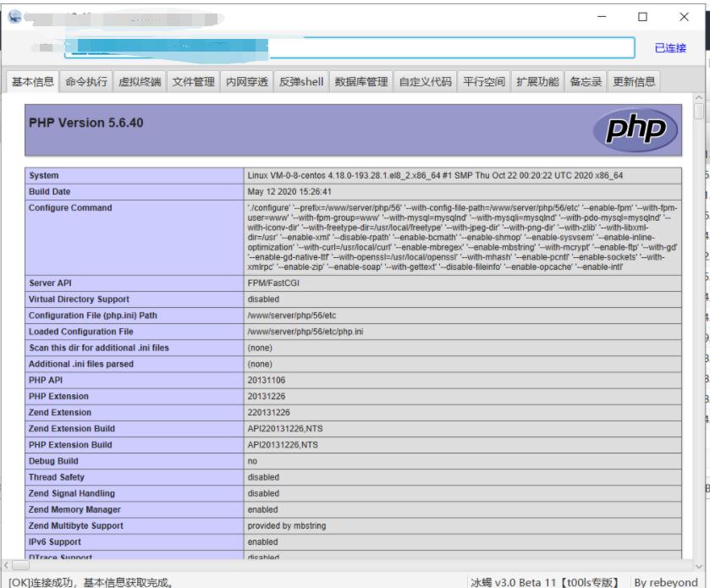
Task: Click the vertical scrollbar down arrow
Action: tap(699, 566)
